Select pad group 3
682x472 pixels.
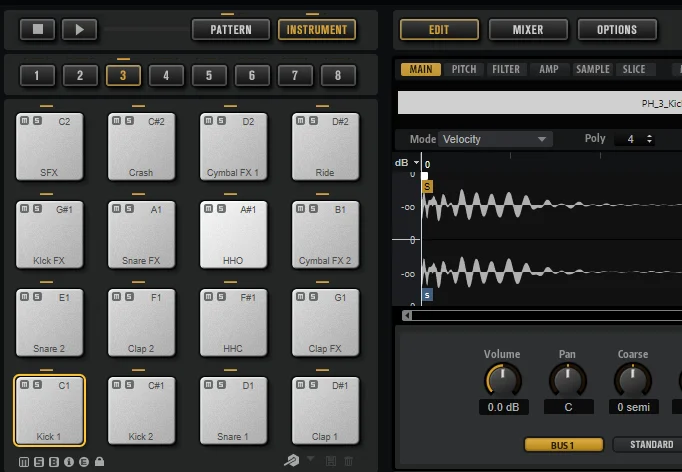click(x=123, y=75)
